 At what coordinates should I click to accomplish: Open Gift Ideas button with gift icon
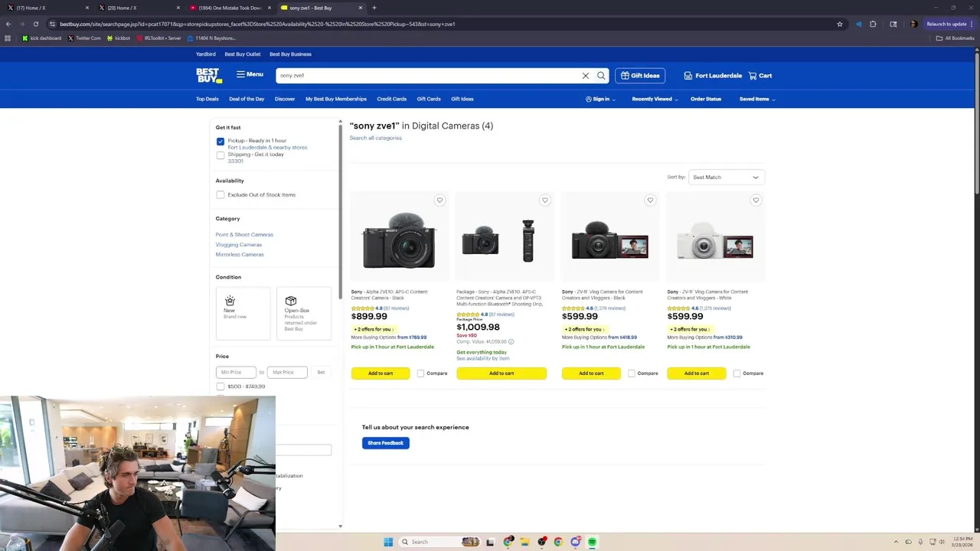640,76
